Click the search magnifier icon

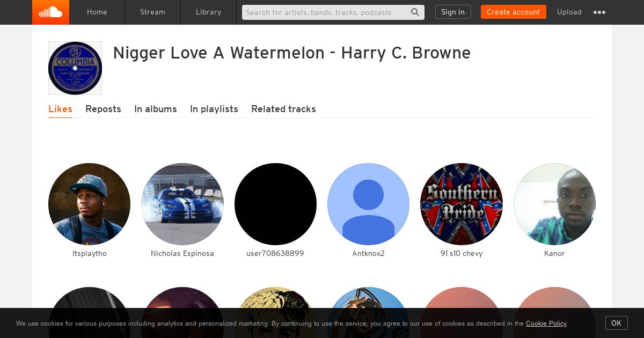415,12
